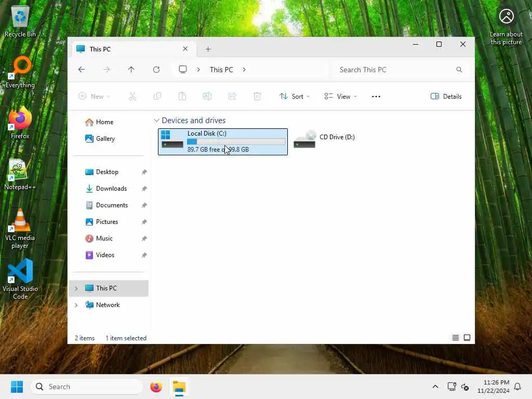The image size is (532, 399).
Task: Select Network in the navigation pane
Action: [x=109, y=305]
